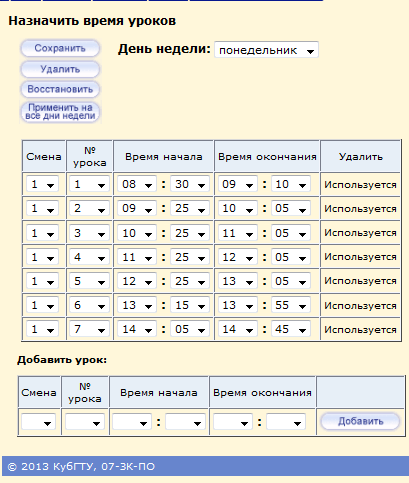Open the end hour 10 dropdown for lesson 2
Image resolution: width=409 pixels, height=483 pixels.
(238, 208)
